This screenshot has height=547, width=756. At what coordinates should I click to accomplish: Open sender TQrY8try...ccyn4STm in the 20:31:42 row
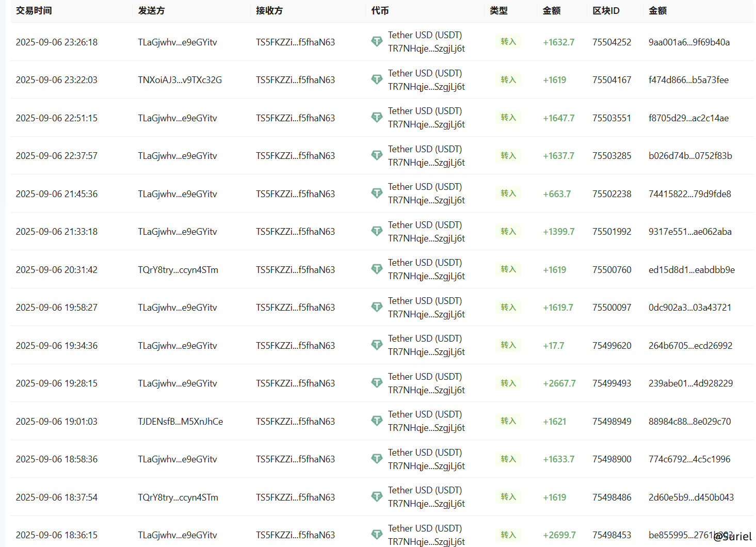pos(178,270)
